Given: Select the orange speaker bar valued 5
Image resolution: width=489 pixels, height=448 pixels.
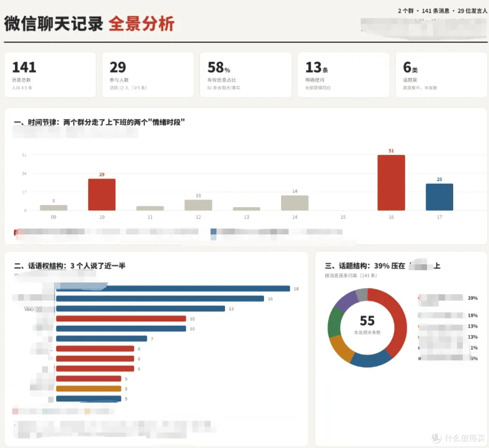Looking at the screenshot, I should click(89, 389).
